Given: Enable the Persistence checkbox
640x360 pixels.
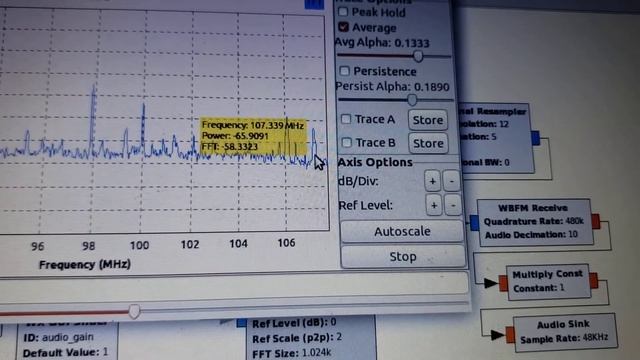Looking at the screenshot, I should (x=344, y=71).
